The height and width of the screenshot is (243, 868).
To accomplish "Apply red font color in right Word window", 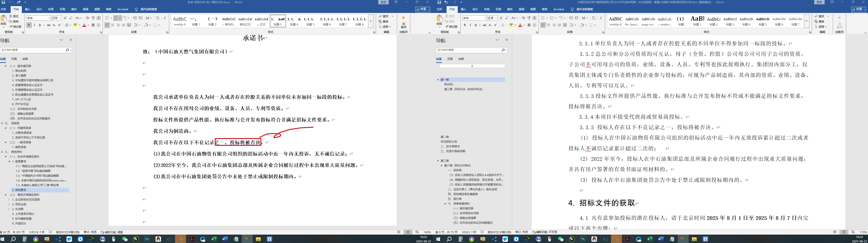I will (520, 25).
